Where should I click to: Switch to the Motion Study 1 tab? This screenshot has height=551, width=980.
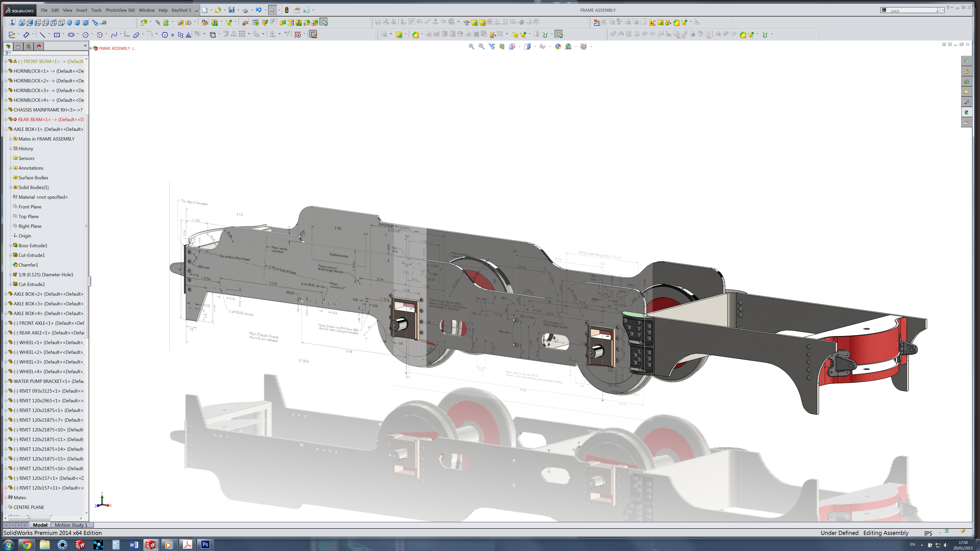pyautogui.click(x=71, y=525)
